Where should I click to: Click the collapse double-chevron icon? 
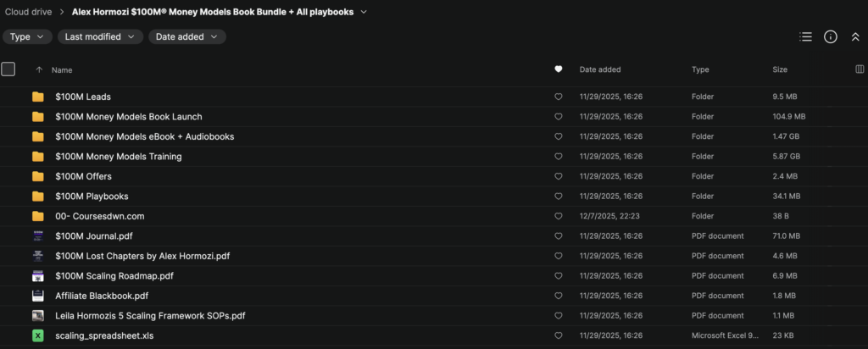(x=855, y=36)
